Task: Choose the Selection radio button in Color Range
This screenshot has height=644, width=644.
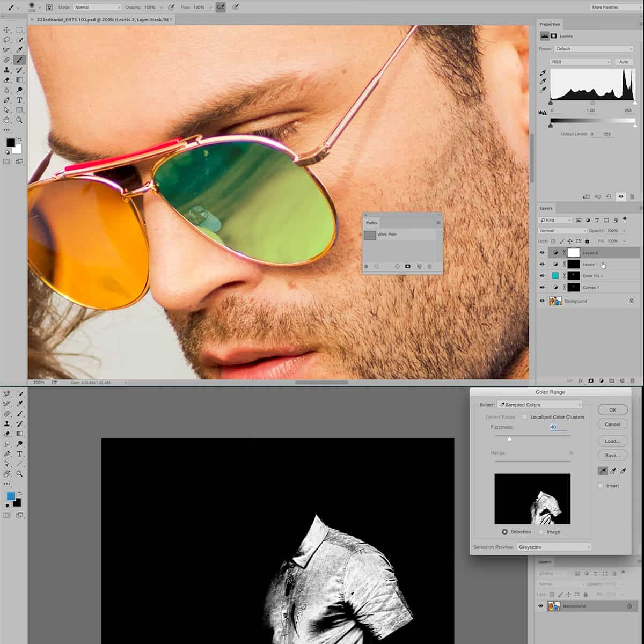Action: [x=504, y=532]
